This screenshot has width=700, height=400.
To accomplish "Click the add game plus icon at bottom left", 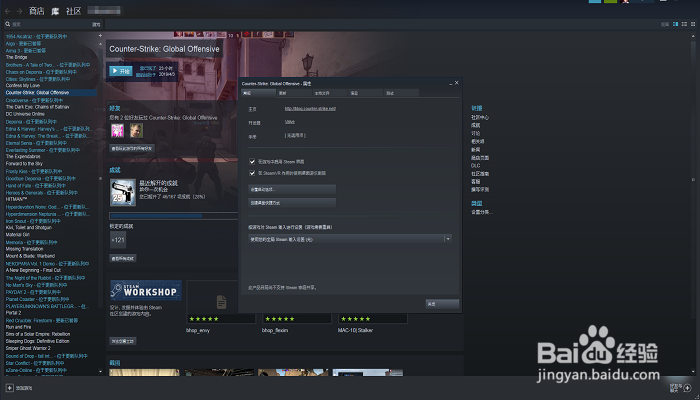I will click(x=9, y=388).
